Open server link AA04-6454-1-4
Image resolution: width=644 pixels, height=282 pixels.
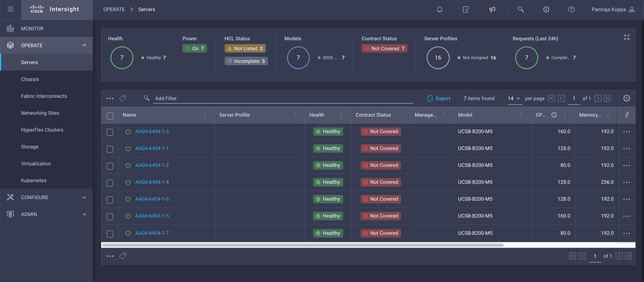coord(152,182)
